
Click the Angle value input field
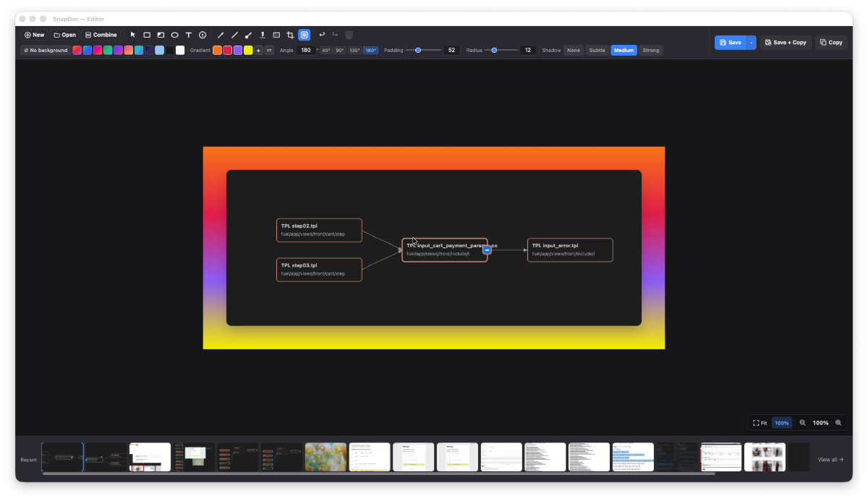[x=306, y=50]
